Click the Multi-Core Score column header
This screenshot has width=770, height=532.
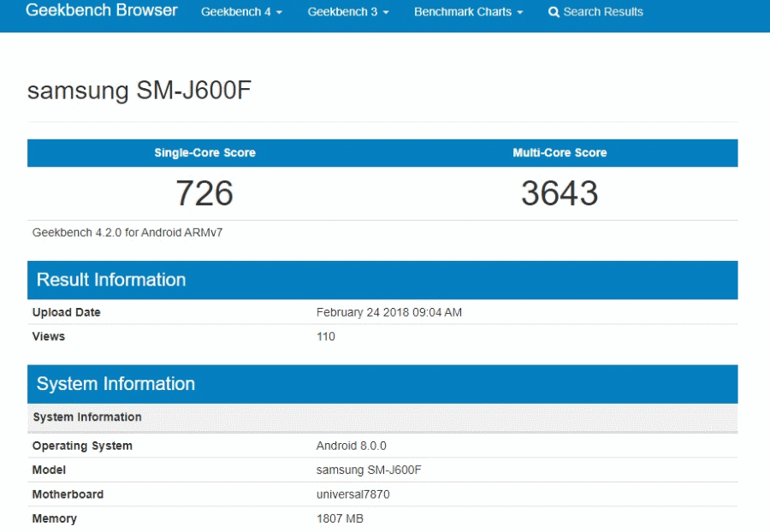click(560, 153)
